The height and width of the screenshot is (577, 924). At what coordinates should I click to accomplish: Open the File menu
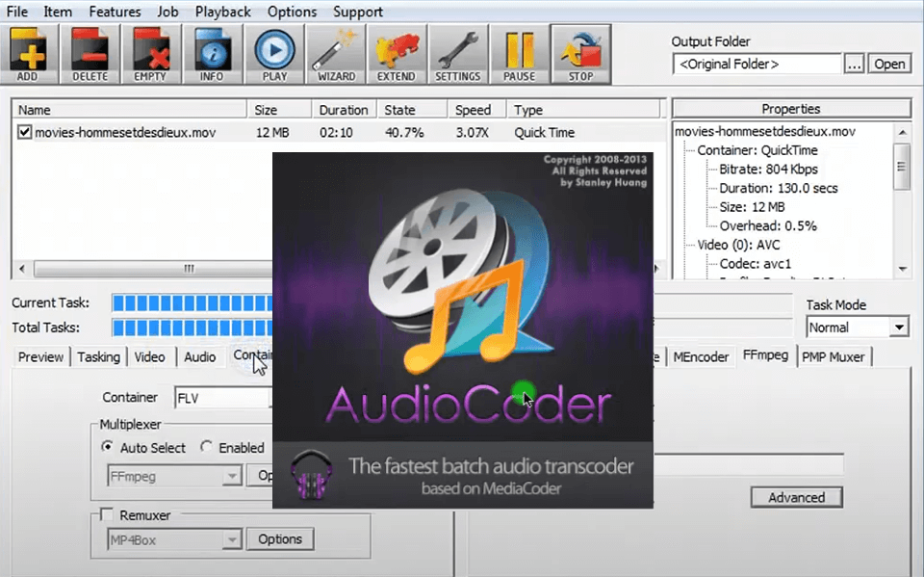pos(16,12)
